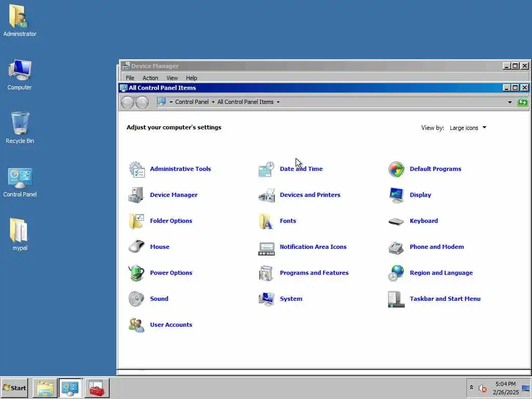Image resolution: width=532 pixels, height=399 pixels.
Task: Open the Date and Time link
Action: tap(301, 169)
